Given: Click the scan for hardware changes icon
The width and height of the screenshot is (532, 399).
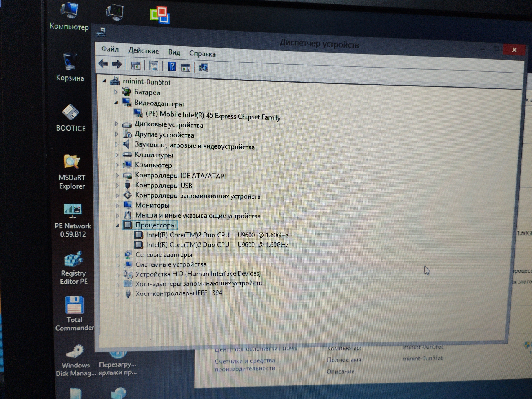Looking at the screenshot, I should tap(203, 68).
